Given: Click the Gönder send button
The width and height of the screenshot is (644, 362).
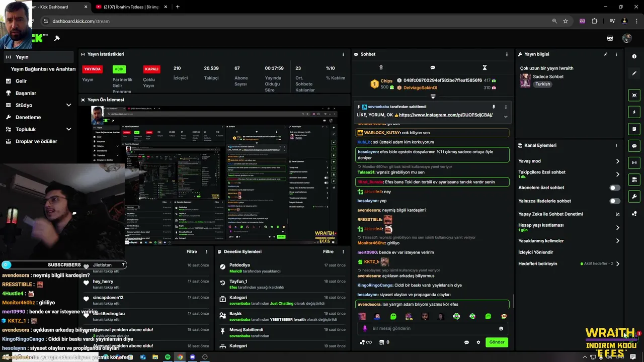Looking at the screenshot, I should point(497,342).
